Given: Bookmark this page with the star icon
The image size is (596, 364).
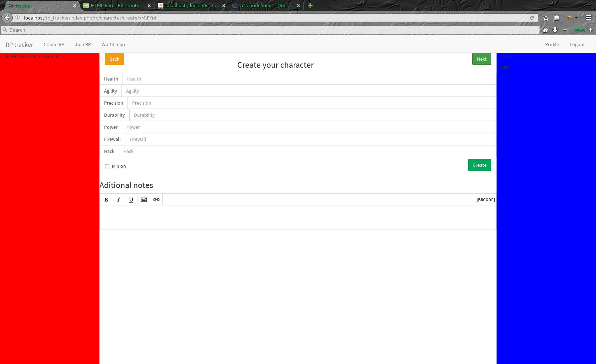Looking at the screenshot, I should click(x=546, y=18).
